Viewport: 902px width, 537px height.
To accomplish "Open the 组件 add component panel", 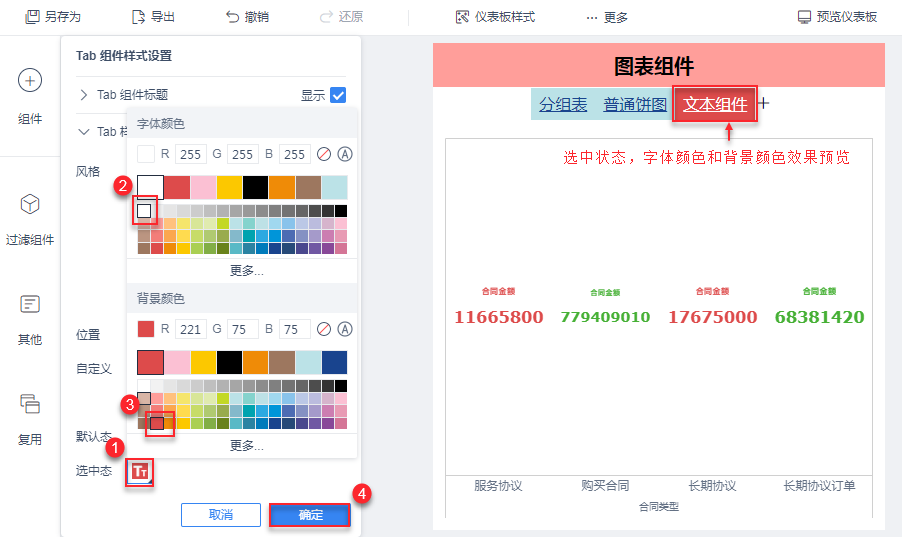I will [30, 81].
